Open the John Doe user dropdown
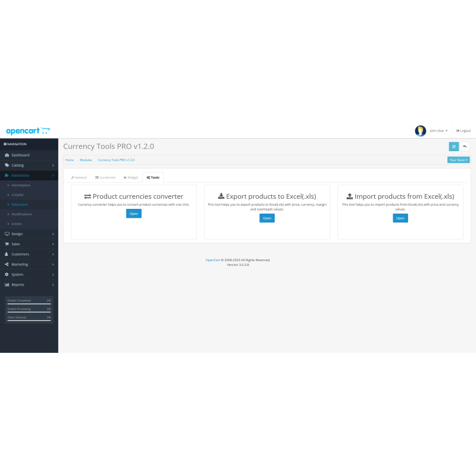This screenshot has height=476, width=476. tap(439, 130)
